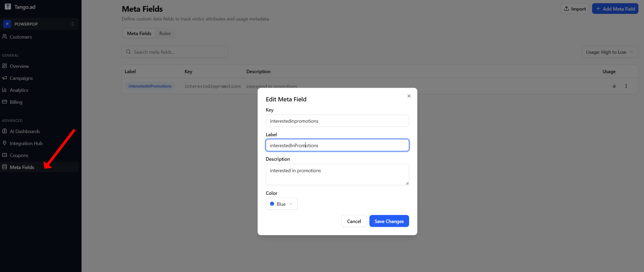Click the search magnifier icon
Image resolution: width=644 pixels, height=272 pixels.
[128, 52]
